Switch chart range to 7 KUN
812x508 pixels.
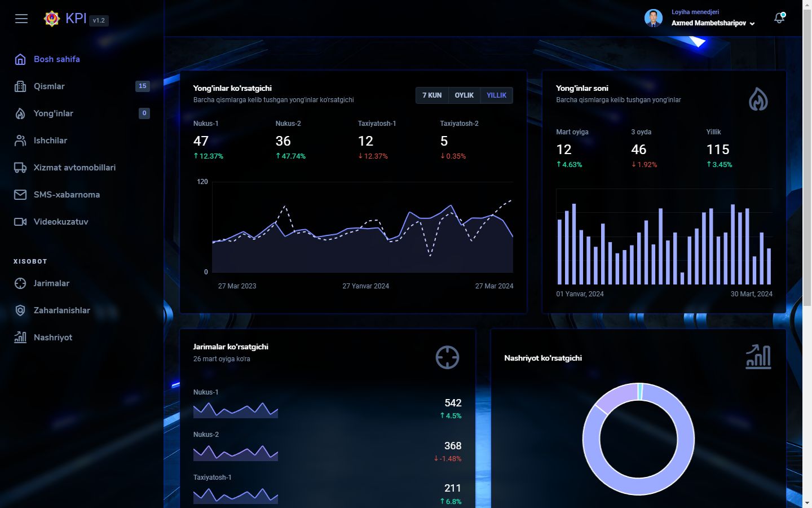[x=432, y=95]
